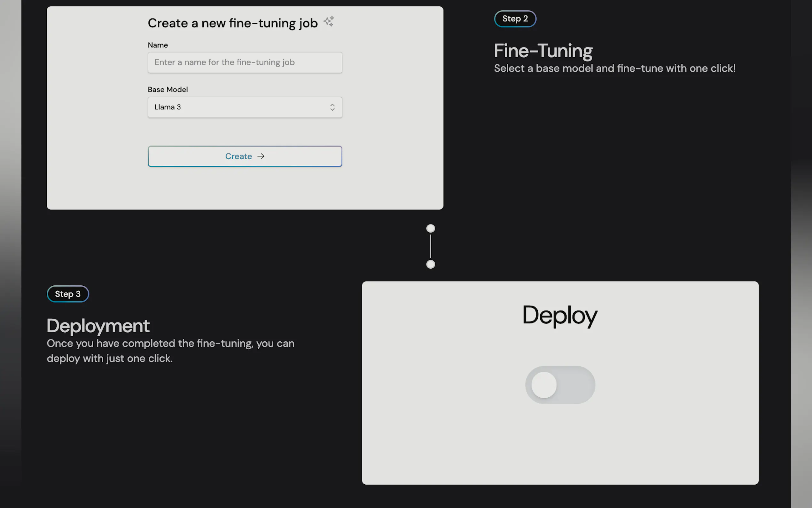This screenshot has width=812, height=508.
Task: Click the Step 3 badge
Action: (68, 294)
